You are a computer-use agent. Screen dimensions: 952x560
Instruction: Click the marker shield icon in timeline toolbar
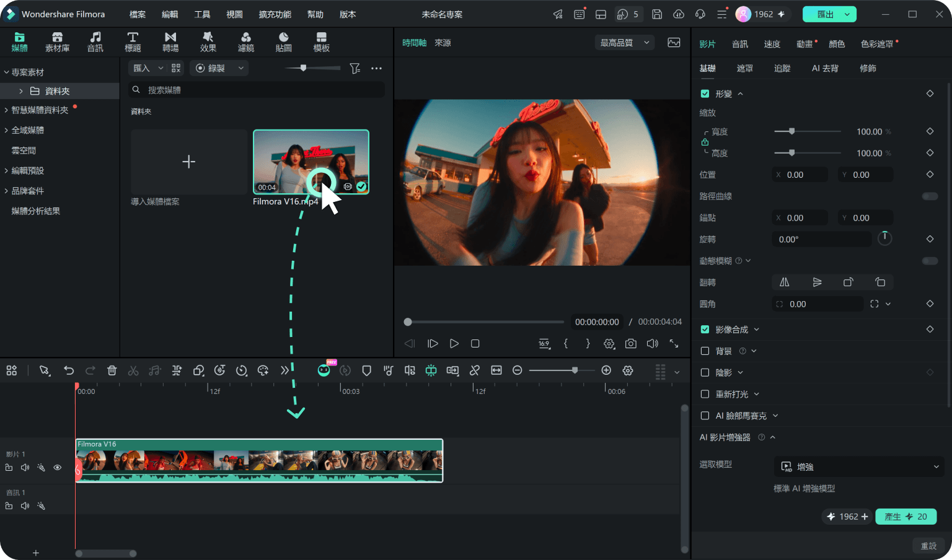pos(367,370)
